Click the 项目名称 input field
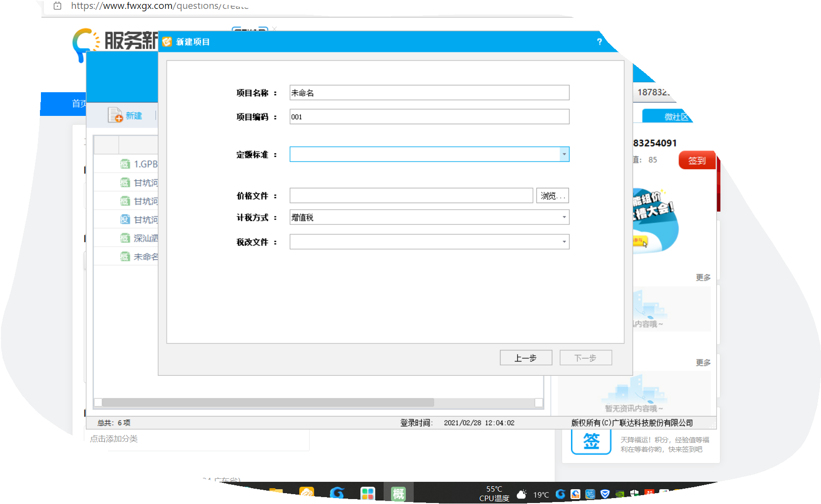This screenshot has height=504, width=821. [x=429, y=93]
